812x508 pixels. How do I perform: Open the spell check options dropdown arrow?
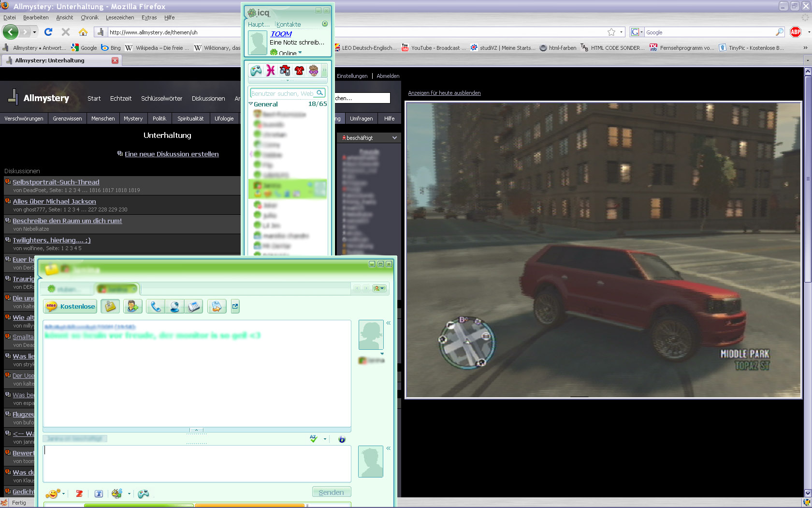(325, 439)
